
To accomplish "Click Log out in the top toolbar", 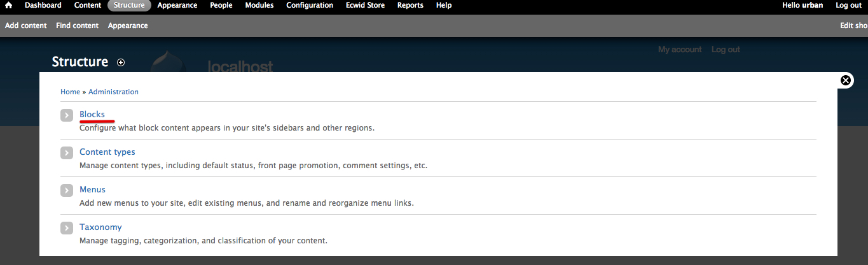I will (848, 5).
